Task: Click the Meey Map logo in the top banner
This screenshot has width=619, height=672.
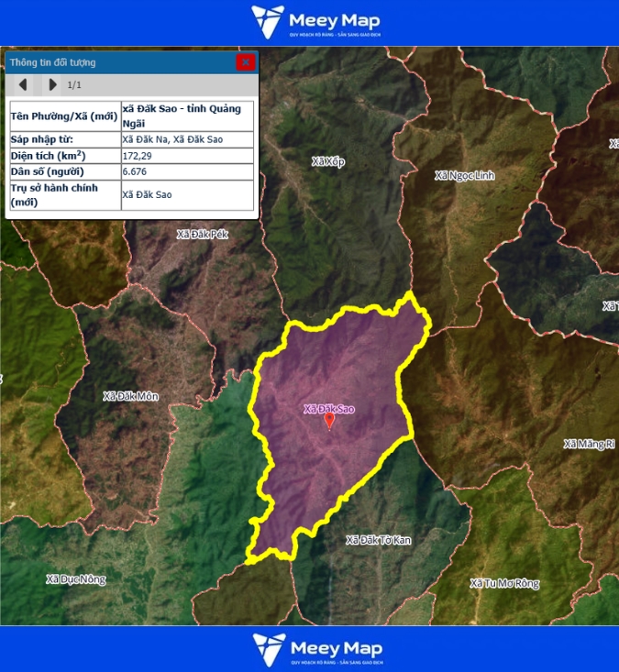Action: [x=316, y=23]
